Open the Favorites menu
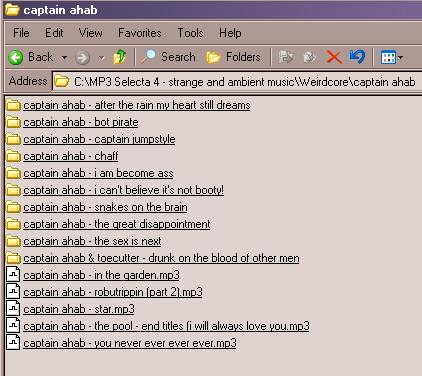Image resolution: width=422 pixels, height=376 pixels. coord(140,33)
